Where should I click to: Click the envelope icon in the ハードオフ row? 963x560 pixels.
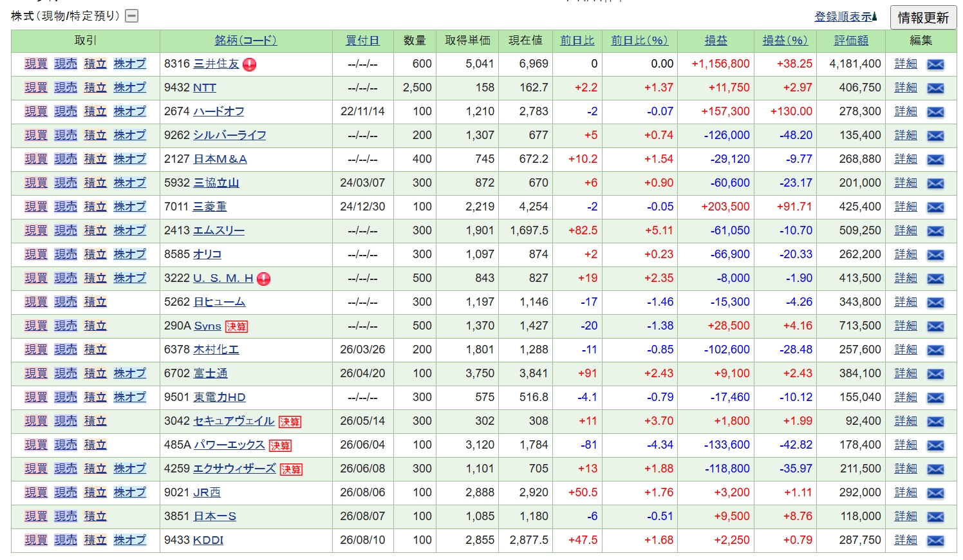(x=935, y=112)
